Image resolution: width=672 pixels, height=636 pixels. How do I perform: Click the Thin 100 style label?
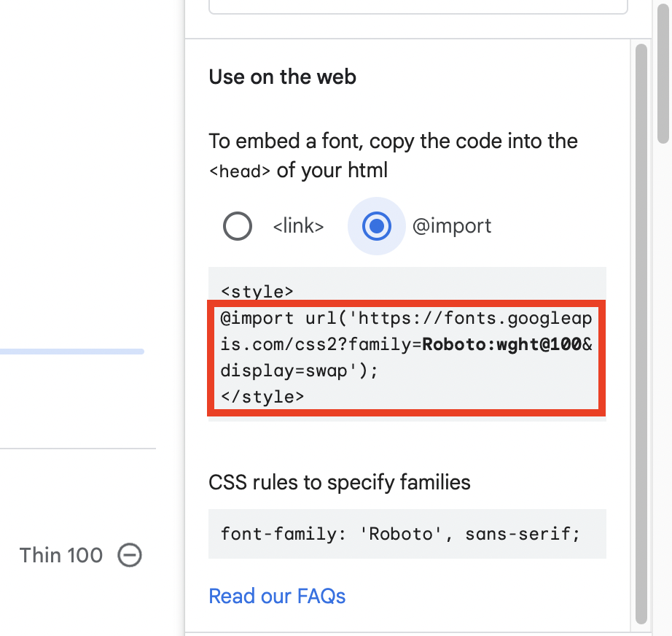coord(60,555)
